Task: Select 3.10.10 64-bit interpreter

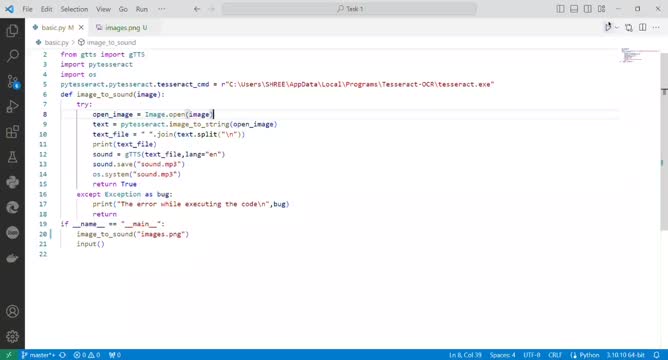Action: pyautogui.click(x=626, y=355)
